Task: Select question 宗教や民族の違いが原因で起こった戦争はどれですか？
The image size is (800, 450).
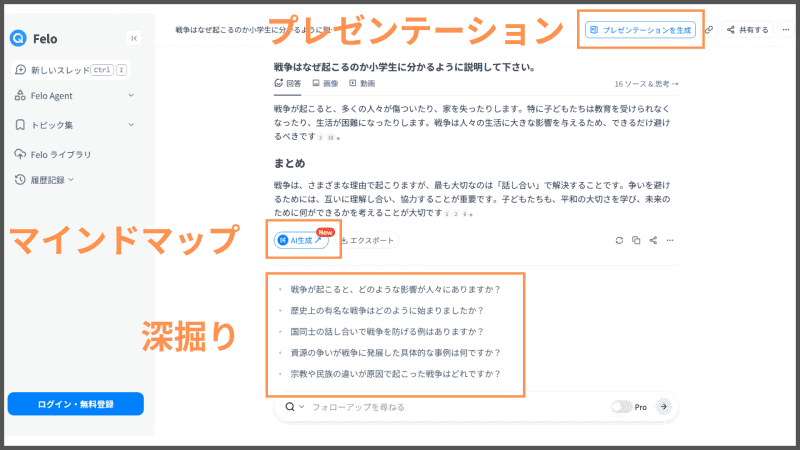Action: tap(395, 374)
